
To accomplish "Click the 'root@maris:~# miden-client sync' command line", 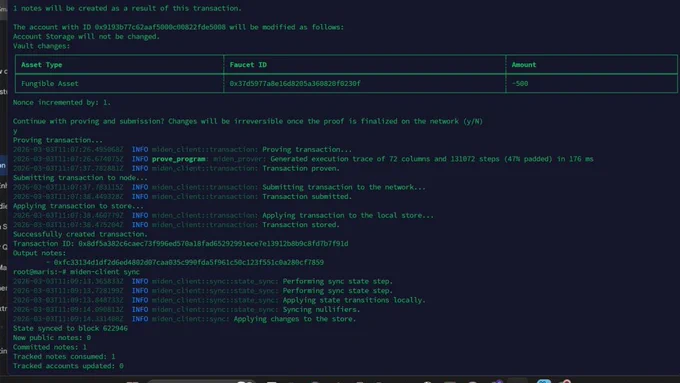I will pyautogui.click(x=76, y=272).
